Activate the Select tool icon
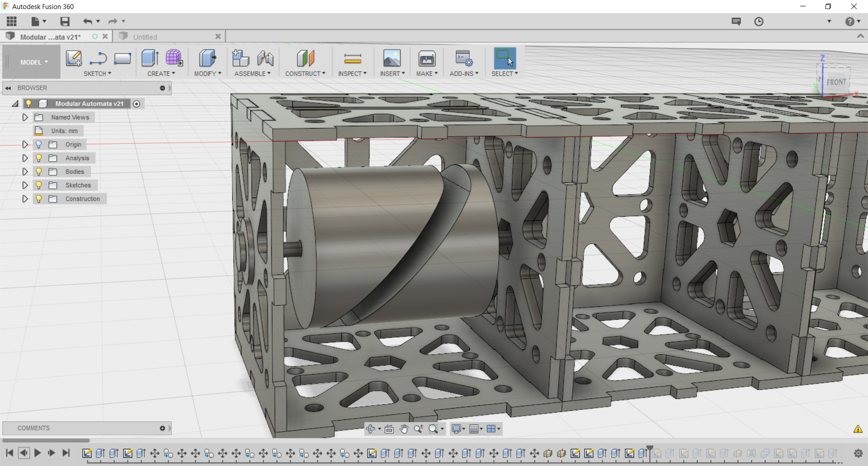Viewport: 868px width, 466px height. tap(505, 58)
